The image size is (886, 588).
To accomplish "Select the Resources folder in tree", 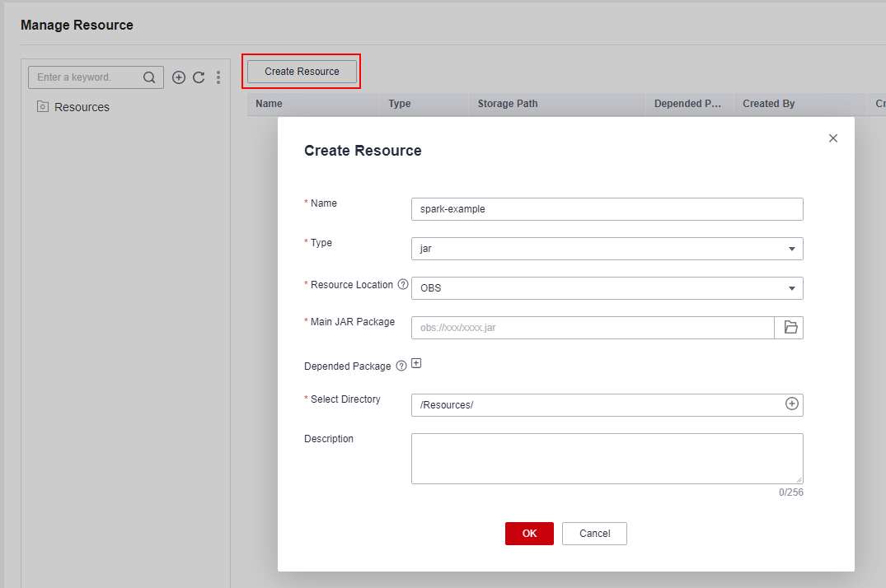I will click(81, 107).
